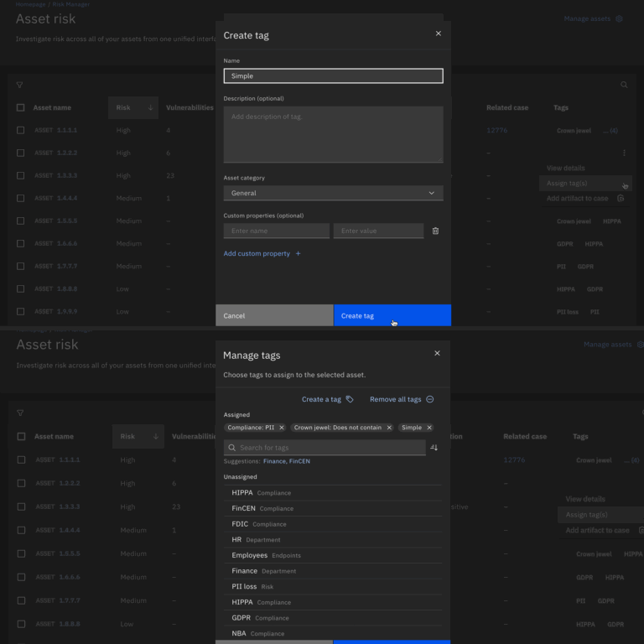The width and height of the screenshot is (644, 644).
Task: Check ASSET 1.9.9.9 row behind the Create tag dialog
Action: pos(20,311)
